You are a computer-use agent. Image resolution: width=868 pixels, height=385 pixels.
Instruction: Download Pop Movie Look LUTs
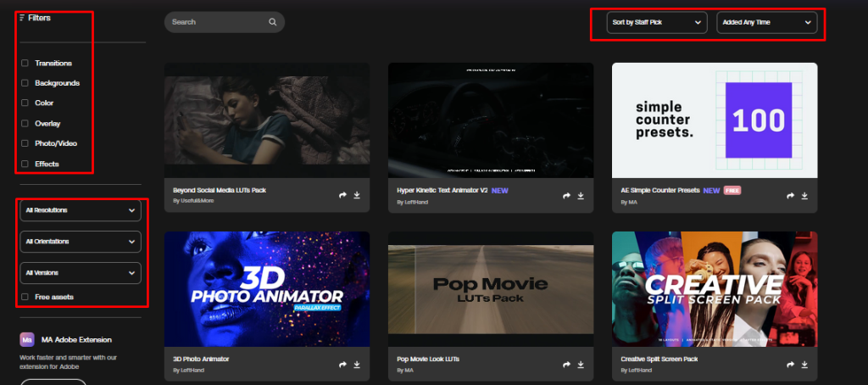(x=581, y=365)
